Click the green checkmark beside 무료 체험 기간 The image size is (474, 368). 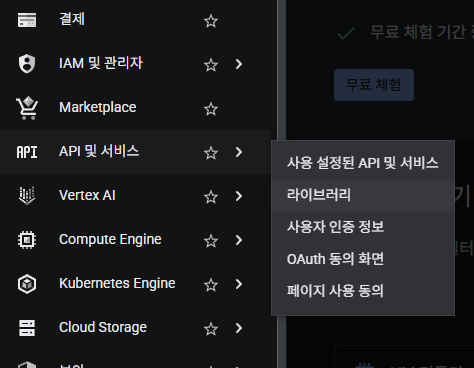click(346, 33)
